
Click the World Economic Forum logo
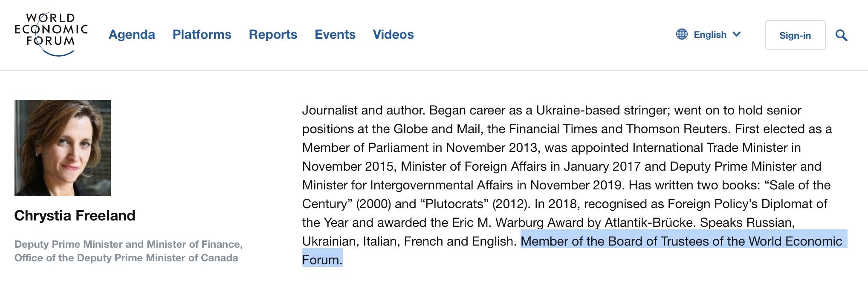tap(51, 34)
